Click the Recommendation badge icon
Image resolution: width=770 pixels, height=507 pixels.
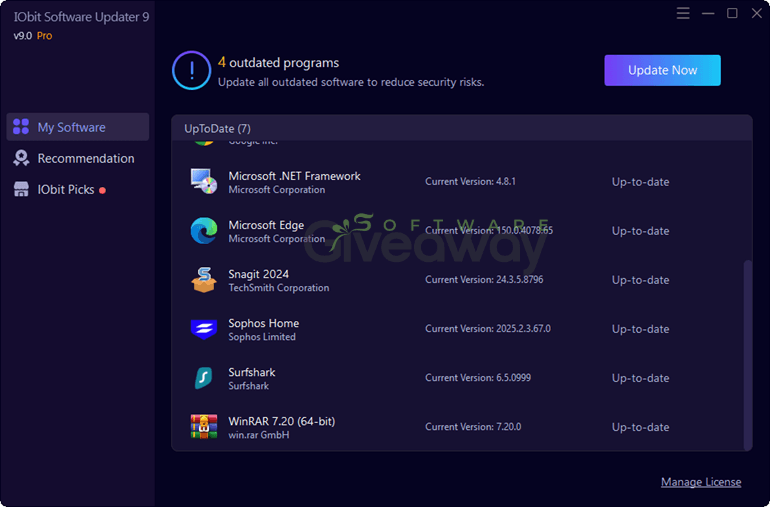click(21, 158)
